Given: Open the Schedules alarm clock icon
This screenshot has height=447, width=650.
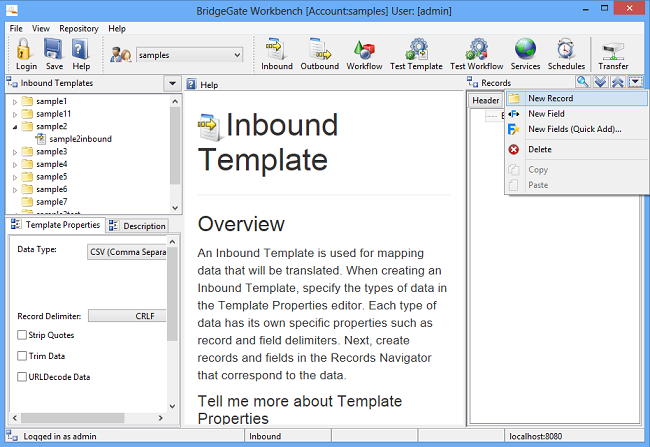Looking at the screenshot, I should (x=566, y=49).
